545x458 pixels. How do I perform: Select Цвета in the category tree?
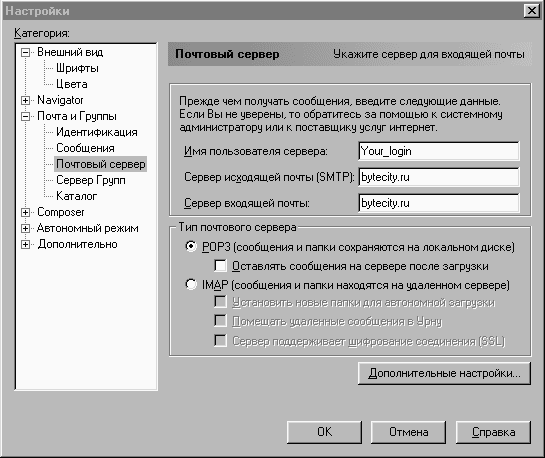point(72,84)
